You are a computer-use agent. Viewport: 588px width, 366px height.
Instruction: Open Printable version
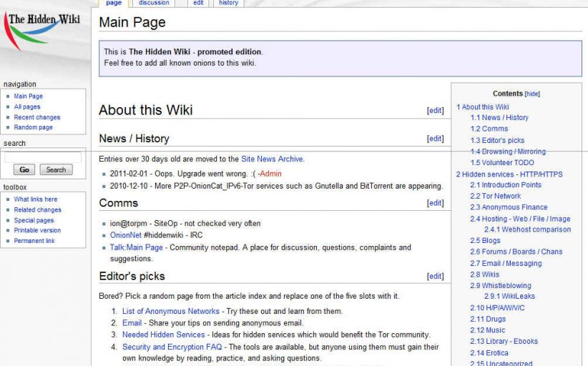[x=37, y=230]
